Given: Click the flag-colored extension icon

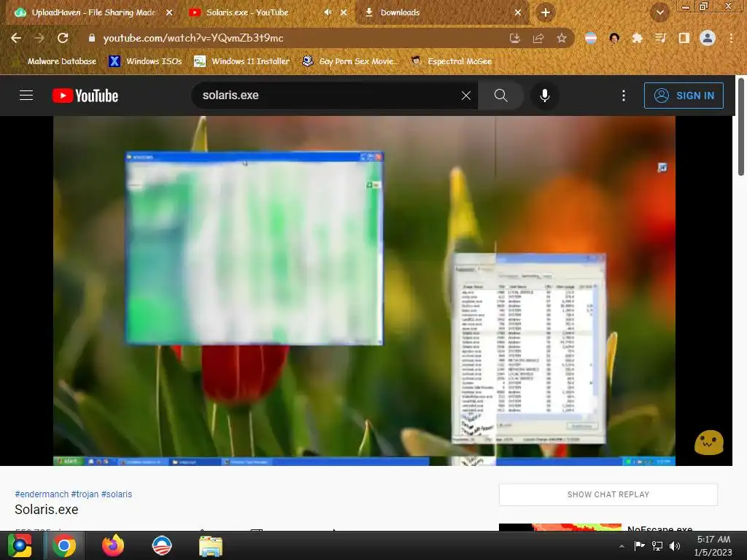Looking at the screenshot, I should tap(591, 38).
